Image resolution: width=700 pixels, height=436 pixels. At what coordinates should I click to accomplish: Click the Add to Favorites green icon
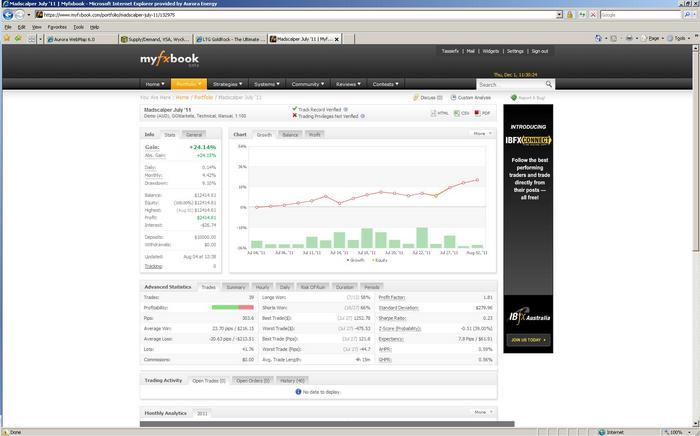point(18,38)
